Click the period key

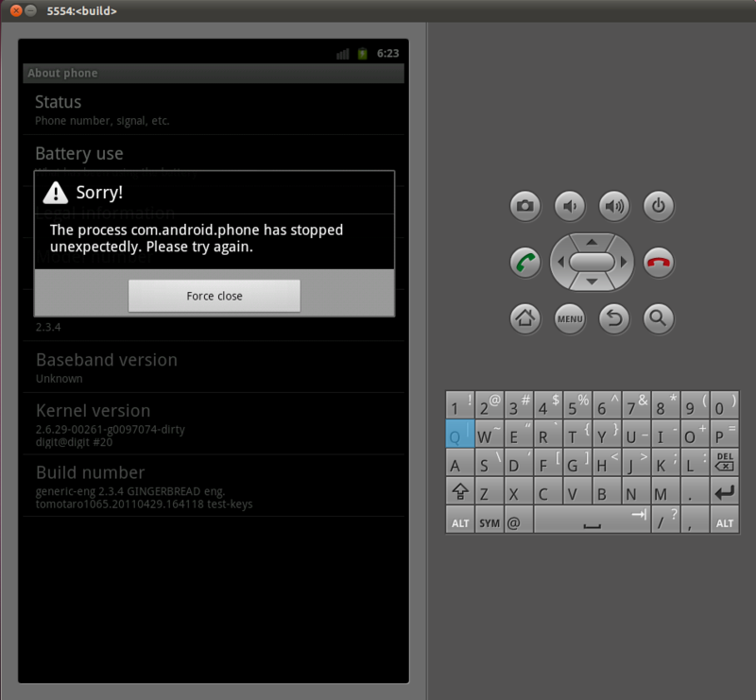695,491
